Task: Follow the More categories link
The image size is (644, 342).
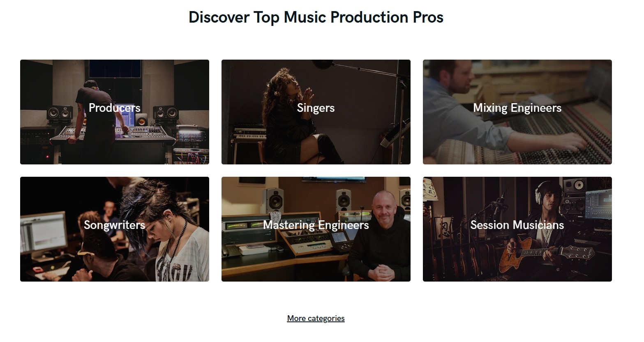Action: [316, 318]
